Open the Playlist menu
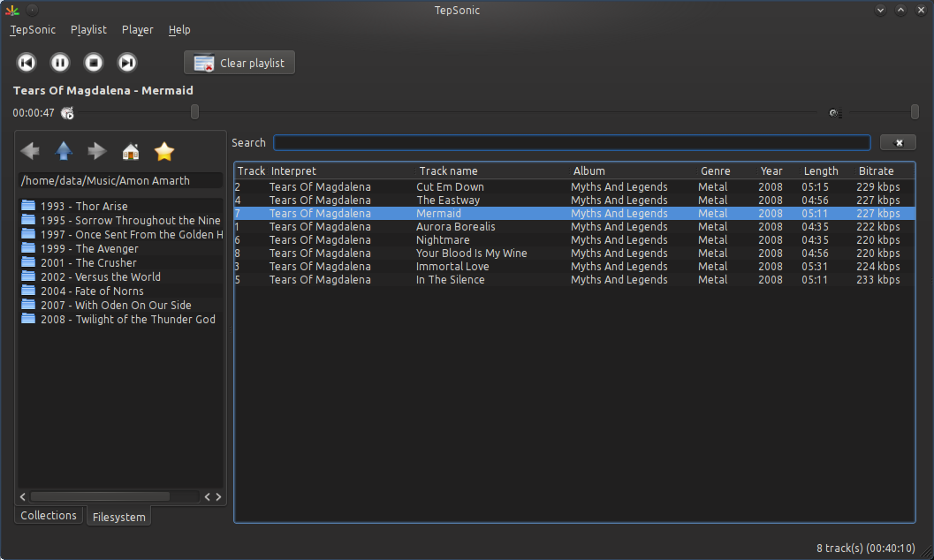Screen dimensions: 934x560 point(88,30)
